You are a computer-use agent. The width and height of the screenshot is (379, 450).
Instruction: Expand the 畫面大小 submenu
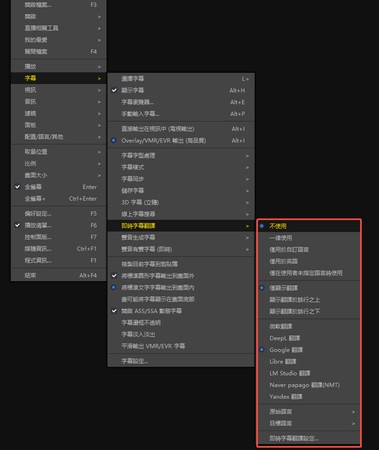[x=59, y=175]
